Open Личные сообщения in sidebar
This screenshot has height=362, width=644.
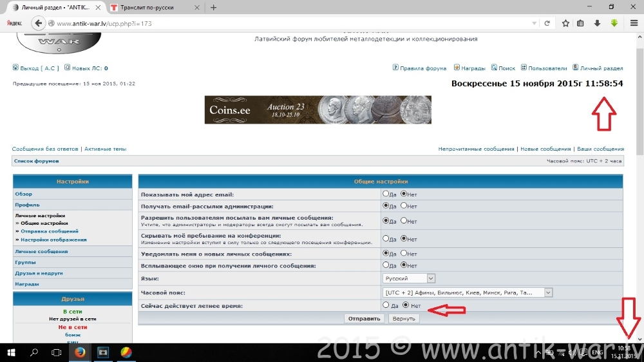[41, 251]
